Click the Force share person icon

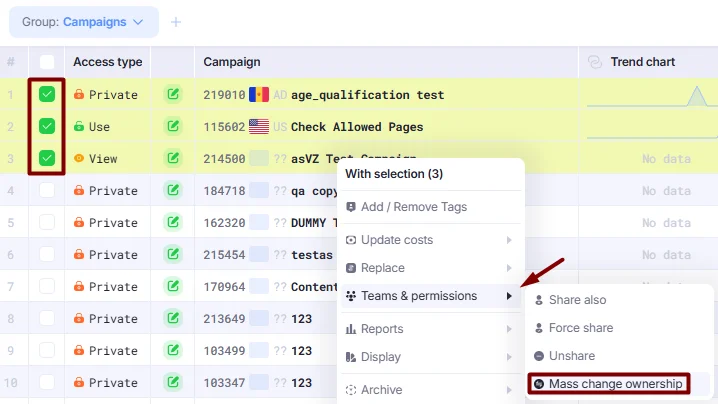pos(539,328)
